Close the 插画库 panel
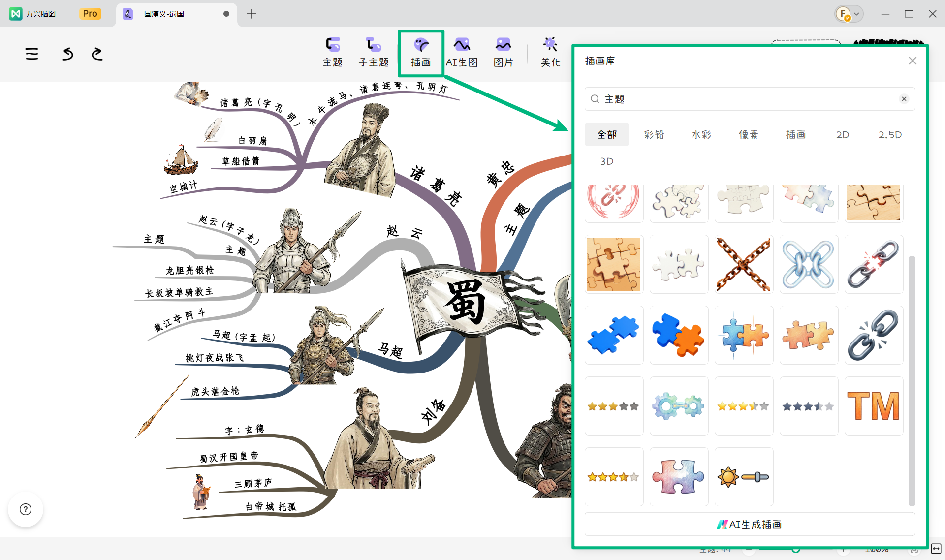Image resolution: width=945 pixels, height=560 pixels. tap(913, 61)
